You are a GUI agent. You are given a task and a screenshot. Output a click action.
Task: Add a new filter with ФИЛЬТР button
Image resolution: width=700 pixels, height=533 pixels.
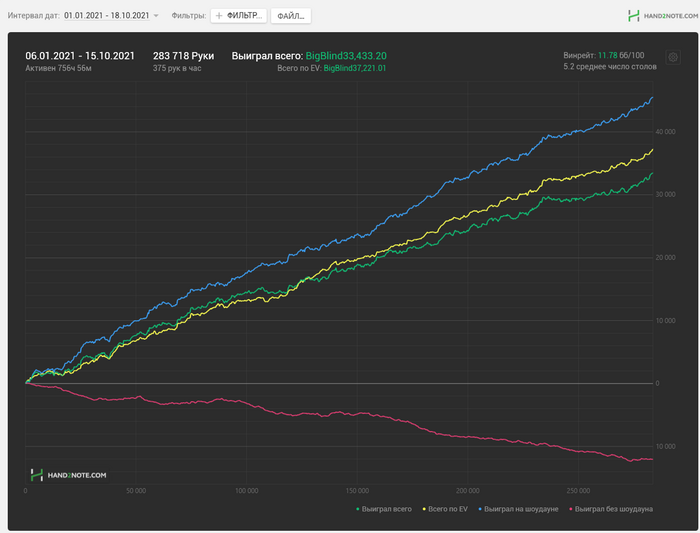click(239, 16)
